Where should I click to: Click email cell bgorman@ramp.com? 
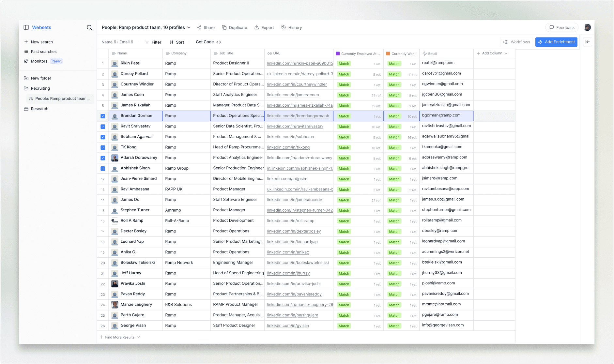pos(446,115)
